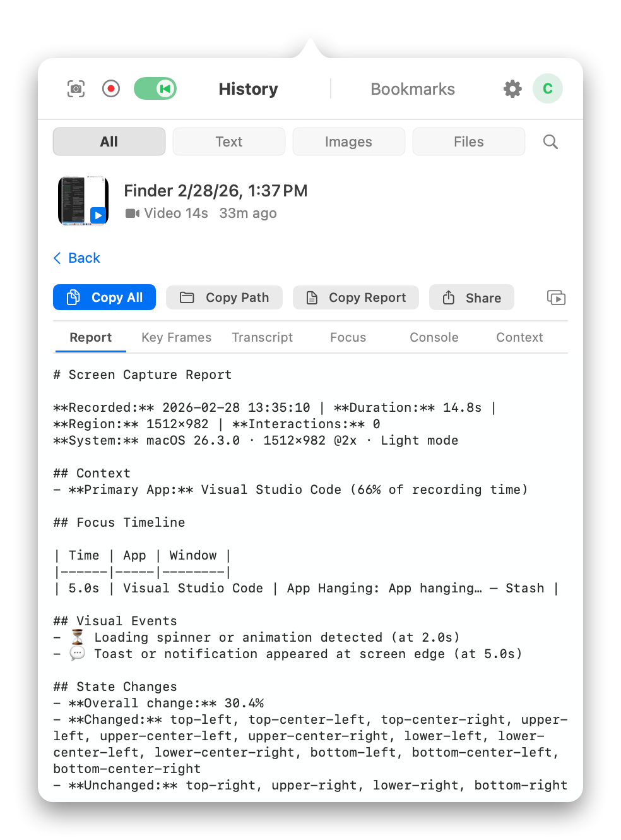Click the folder icon on Copy Path
Image resolution: width=621 pixels, height=840 pixels.
[187, 297]
